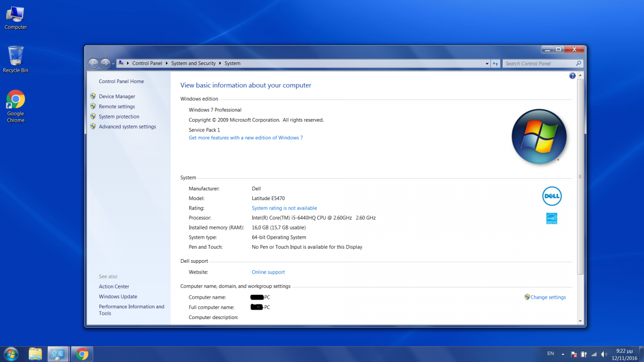Click Change settings link
This screenshot has height=362, width=644.
coord(548,297)
